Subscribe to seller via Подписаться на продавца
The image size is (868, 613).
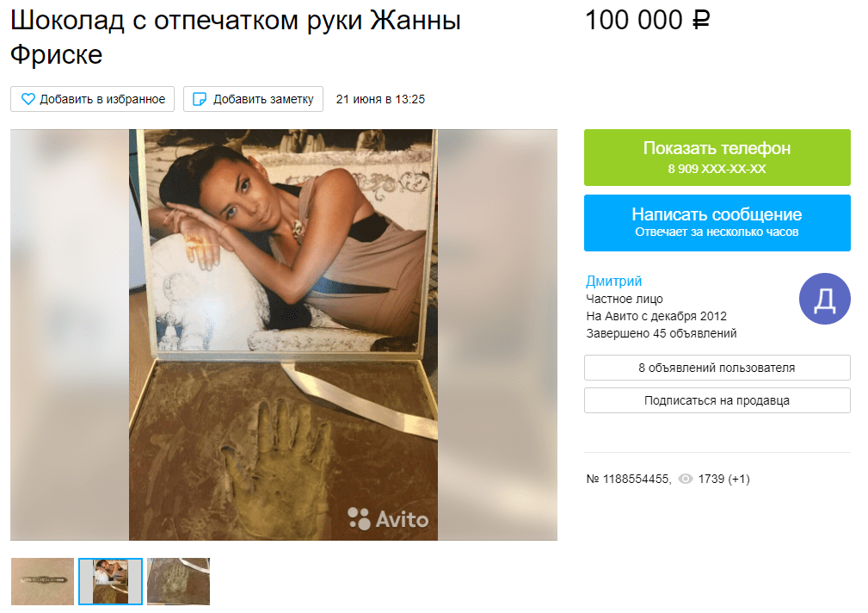(717, 400)
